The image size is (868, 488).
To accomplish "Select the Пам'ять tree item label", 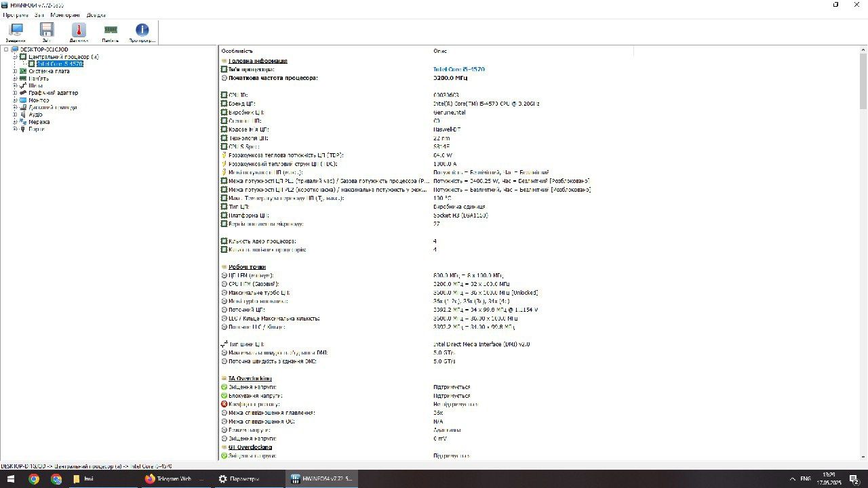I will [39, 79].
